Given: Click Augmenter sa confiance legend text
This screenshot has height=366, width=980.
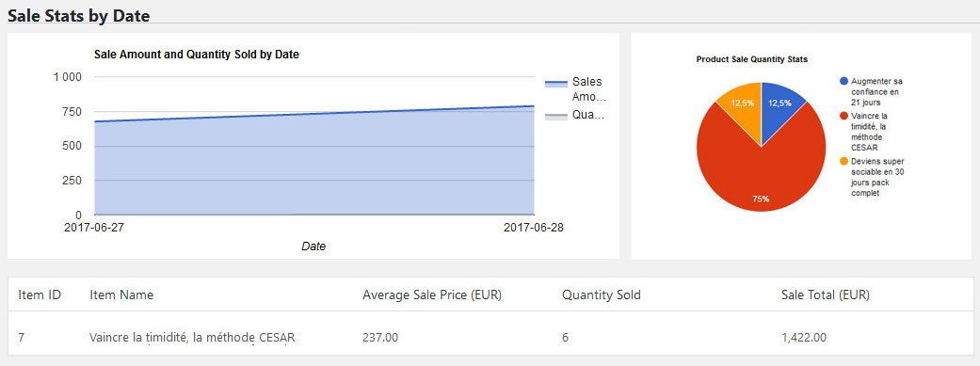Looking at the screenshot, I should pyautogui.click(x=876, y=91).
